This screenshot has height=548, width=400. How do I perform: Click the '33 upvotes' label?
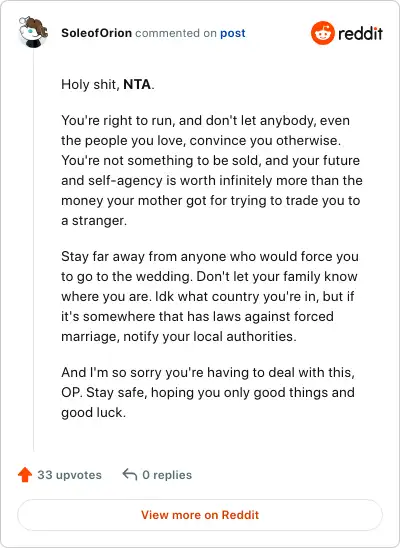click(x=70, y=475)
